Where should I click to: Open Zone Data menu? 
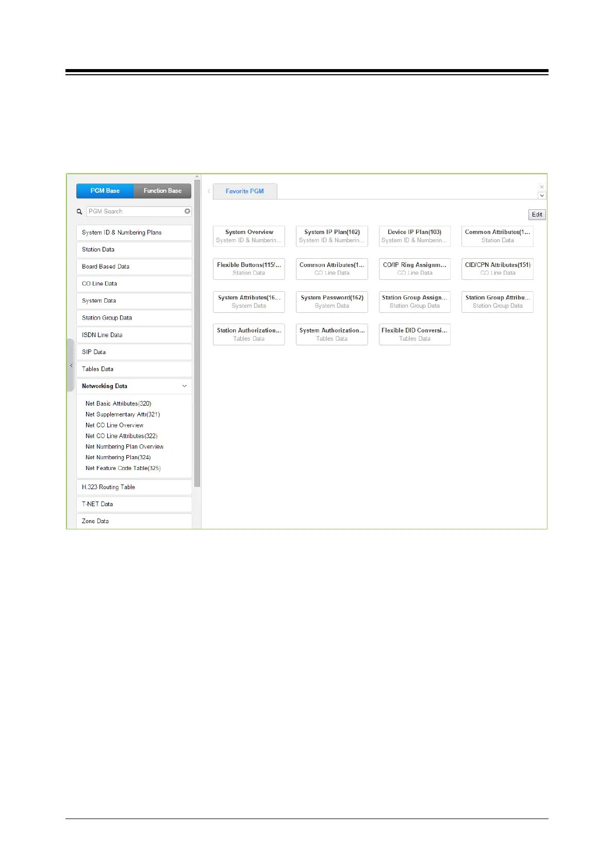click(x=134, y=521)
